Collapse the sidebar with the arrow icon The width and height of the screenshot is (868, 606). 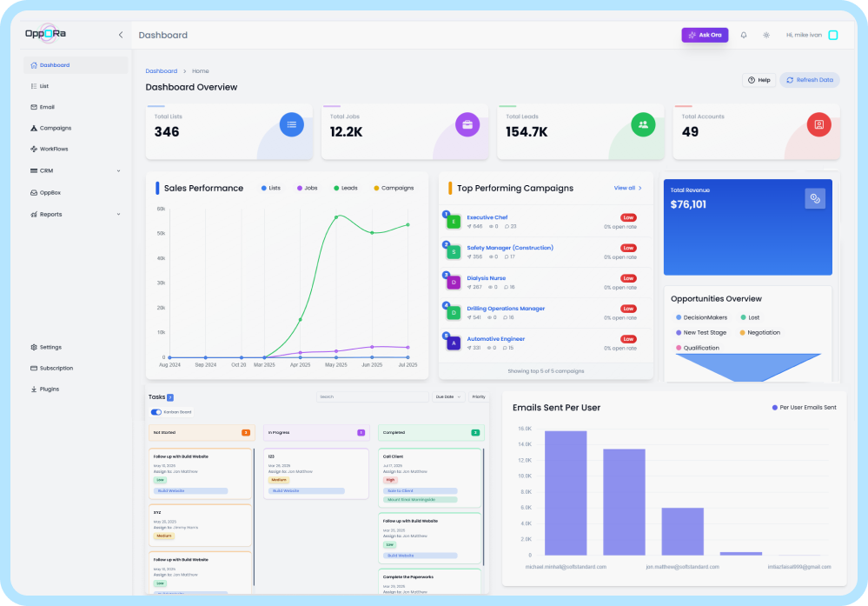point(121,35)
